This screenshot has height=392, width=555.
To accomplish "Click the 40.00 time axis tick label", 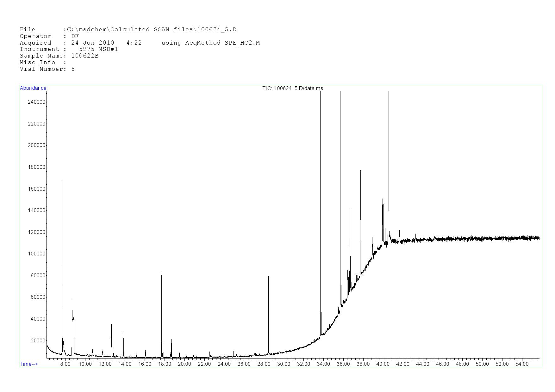I will 383,364.
